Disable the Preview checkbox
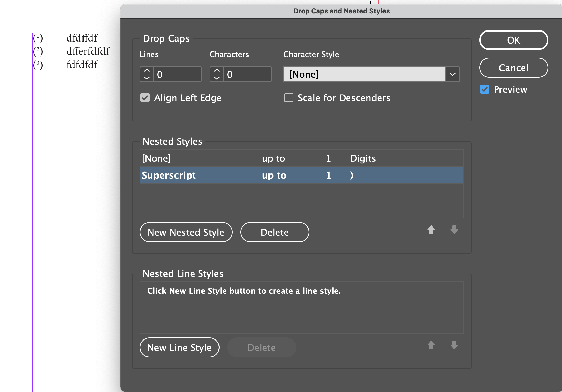 tap(484, 89)
